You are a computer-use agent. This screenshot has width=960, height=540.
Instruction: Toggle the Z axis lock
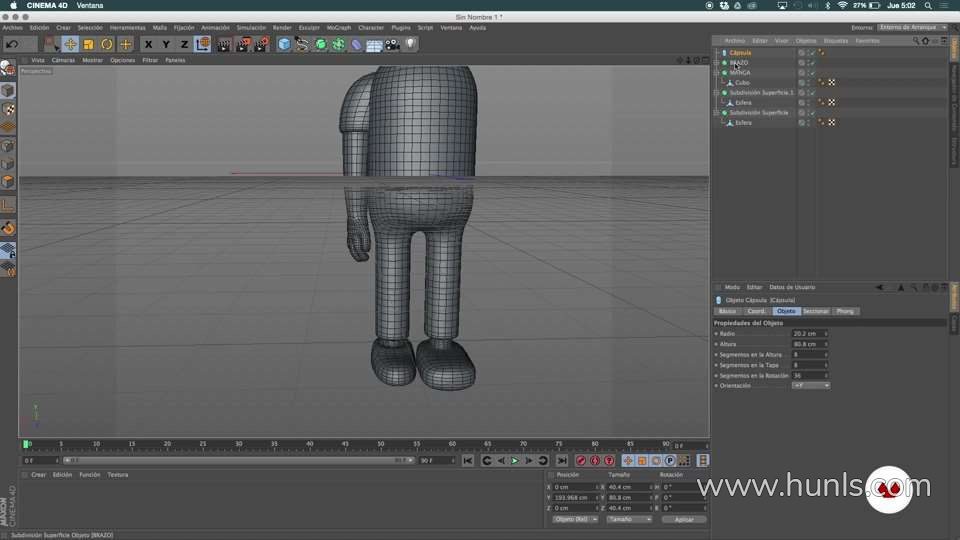click(x=184, y=44)
